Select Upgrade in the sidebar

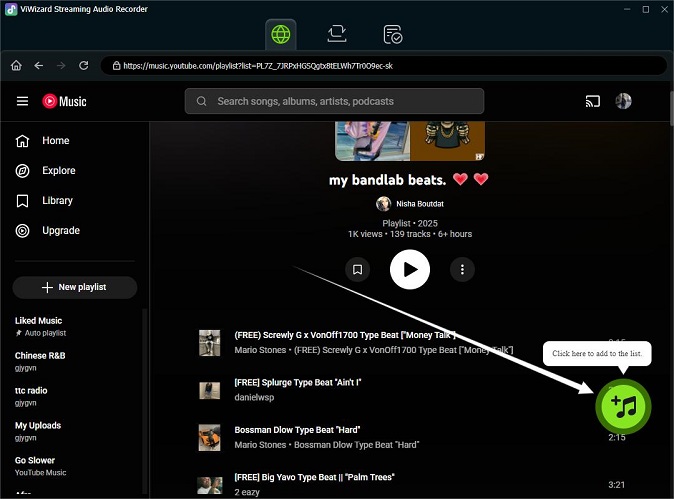click(x=48, y=231)
